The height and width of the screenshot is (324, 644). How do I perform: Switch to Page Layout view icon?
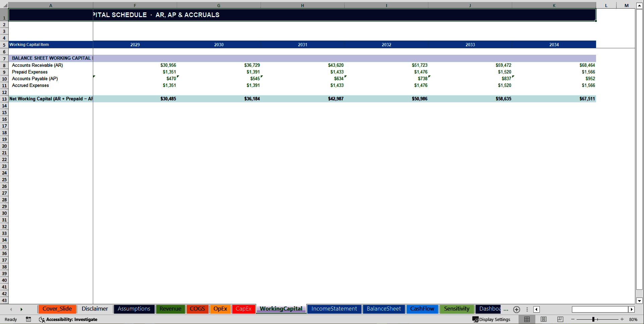[543, 319]
